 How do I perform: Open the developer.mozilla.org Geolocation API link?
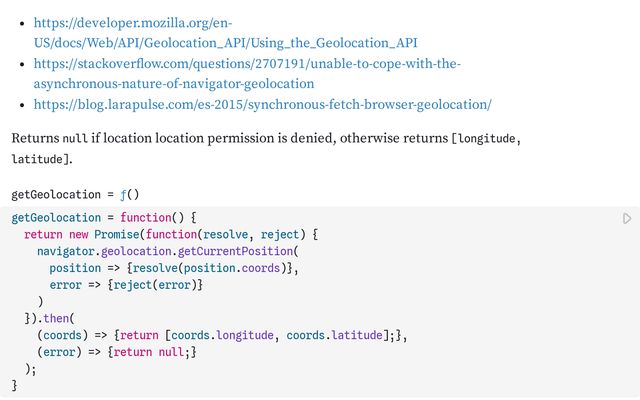click(225, 31)
